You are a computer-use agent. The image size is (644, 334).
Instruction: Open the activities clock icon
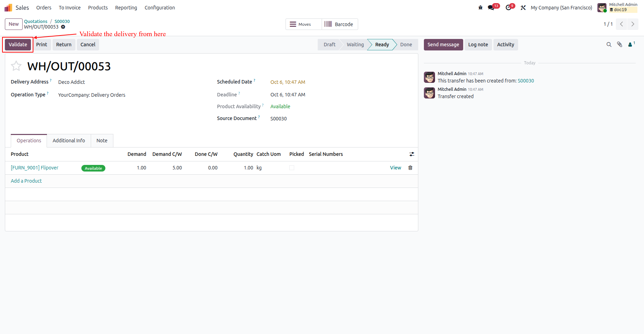(508, 8)
